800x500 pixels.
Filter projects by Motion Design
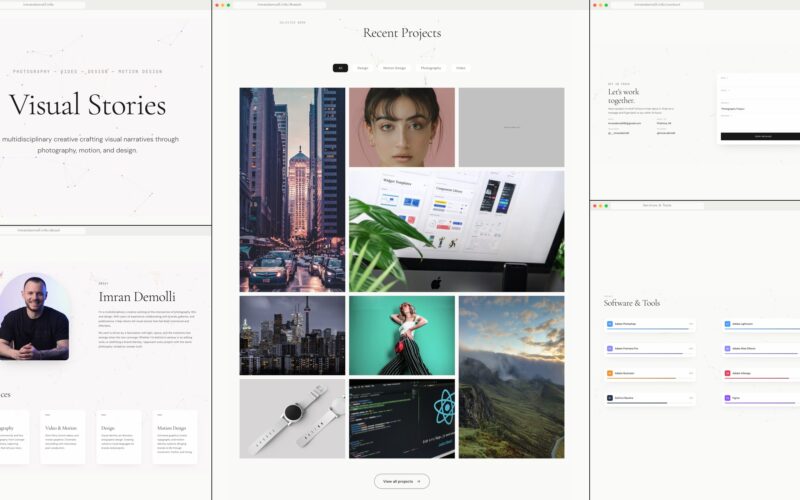[394, 68]
